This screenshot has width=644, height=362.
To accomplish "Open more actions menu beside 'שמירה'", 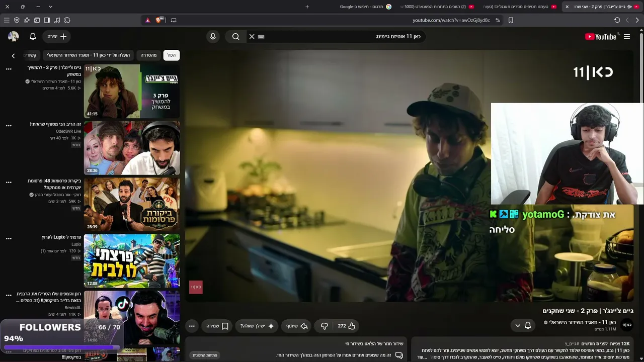I will tap(192, 326).
